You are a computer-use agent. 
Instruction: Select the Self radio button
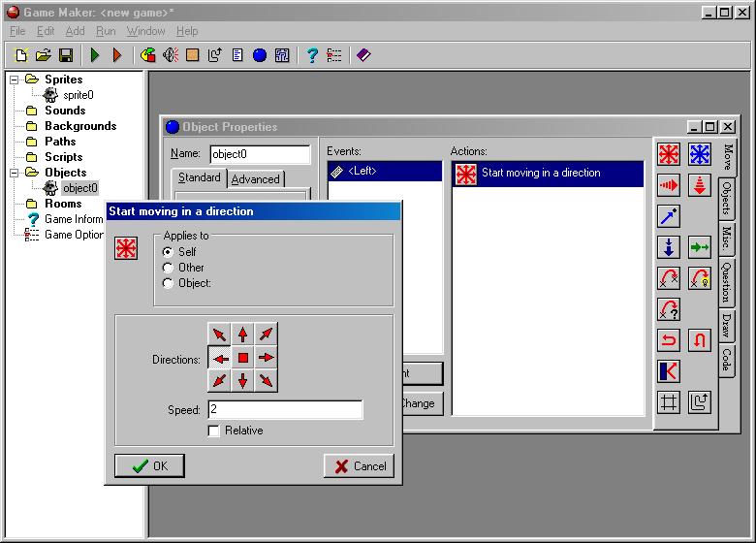coord(169,252)
